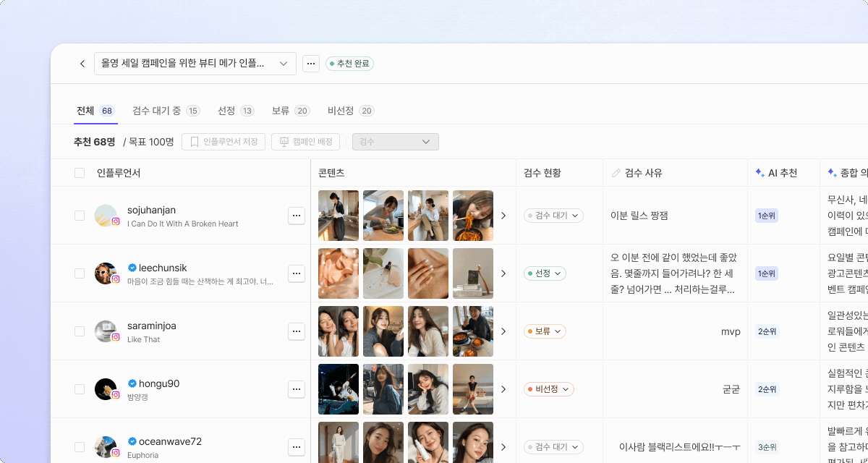Open the more menu for oceanwave72
This screenshot has width=868, height=463.
tap(297, 447)
